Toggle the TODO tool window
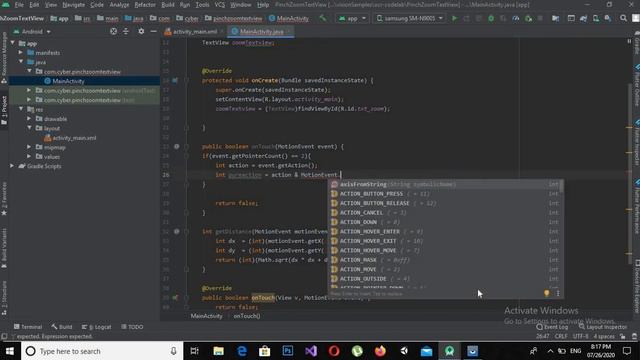This screenshot has width=640, height=360. click(132, 327)
